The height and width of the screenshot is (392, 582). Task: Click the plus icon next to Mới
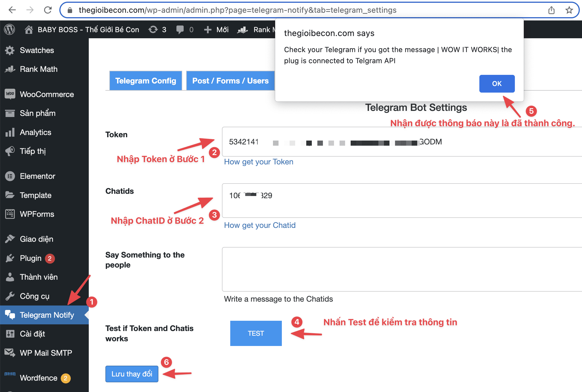(x=208, y=30)
